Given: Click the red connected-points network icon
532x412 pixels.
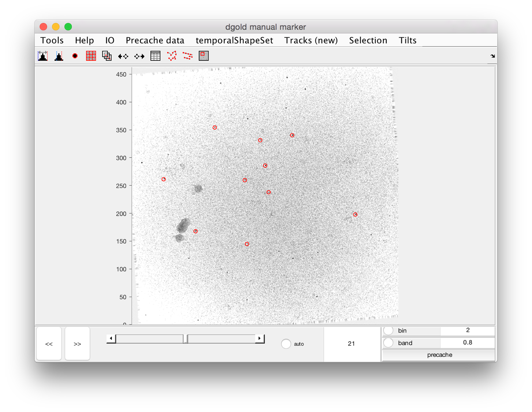Looking at the screenshot, I should click(172, 56).
